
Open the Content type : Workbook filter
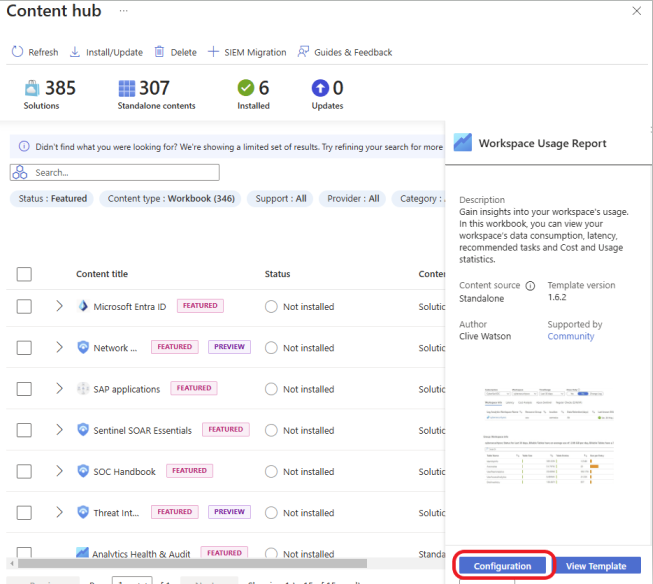tap(171, 199)
